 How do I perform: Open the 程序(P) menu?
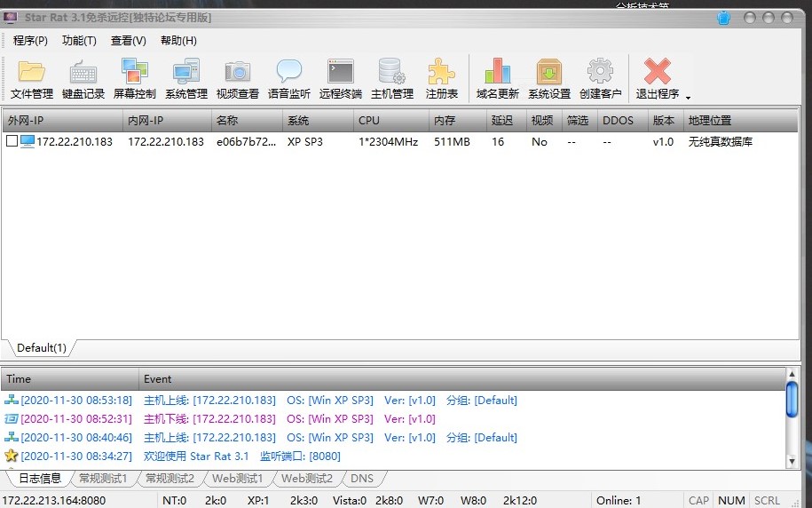coord(30,41)
